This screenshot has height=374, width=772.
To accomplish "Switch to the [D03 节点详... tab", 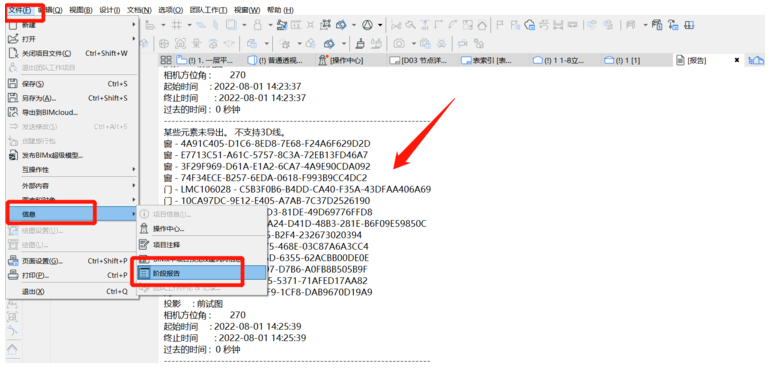I will (422, 61).
